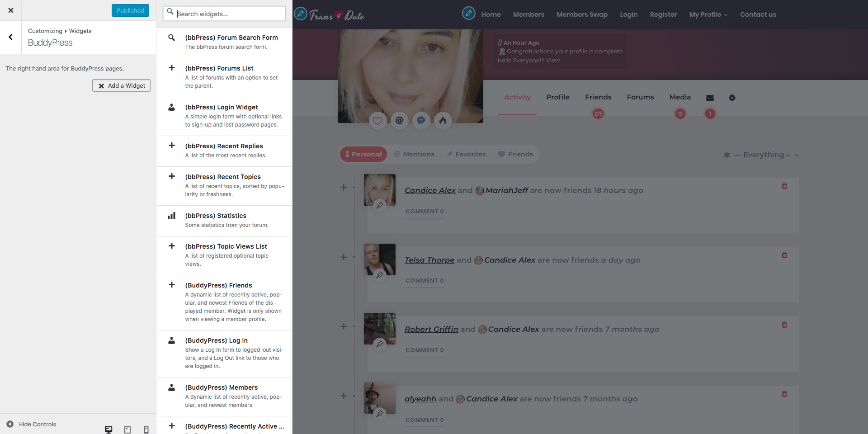Select the Mentions activity filter
Screen dimensions: 868x434
click(414, 154)
